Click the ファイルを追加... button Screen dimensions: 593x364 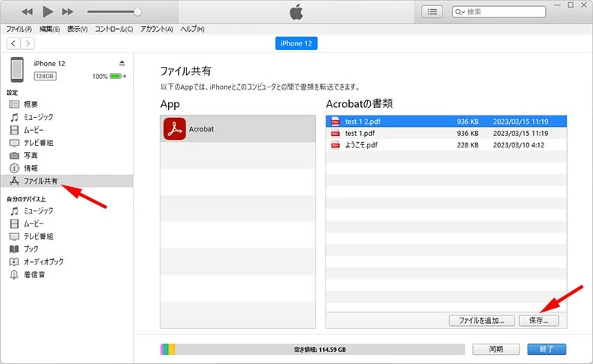[482, 321]
